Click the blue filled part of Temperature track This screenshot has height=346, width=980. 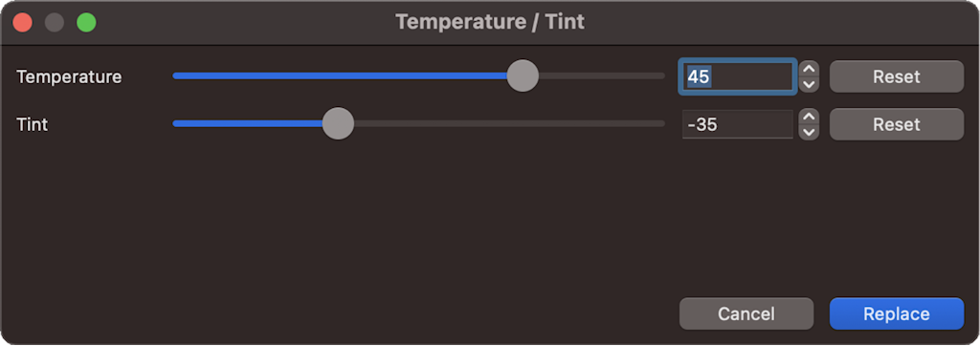click(x=340, y=76)
